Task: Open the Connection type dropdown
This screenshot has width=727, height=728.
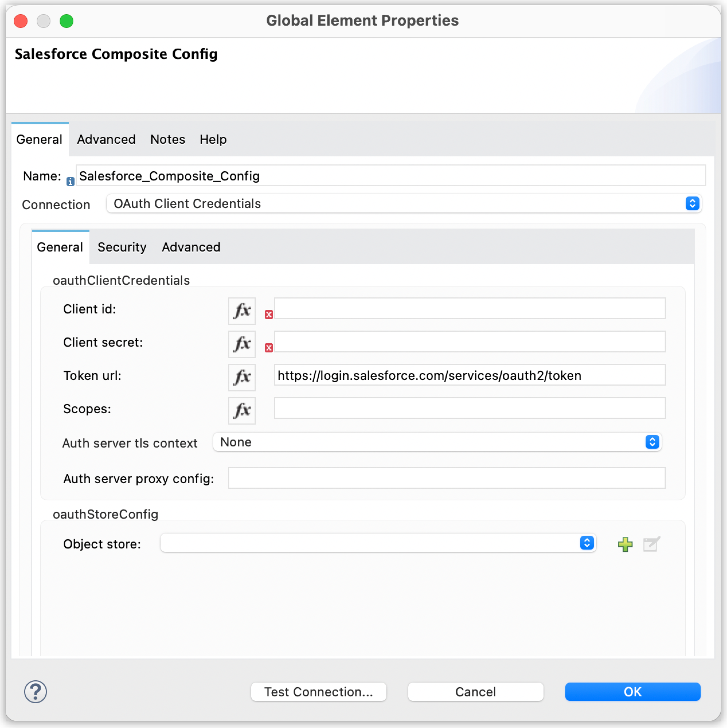Action: point(404,203)
